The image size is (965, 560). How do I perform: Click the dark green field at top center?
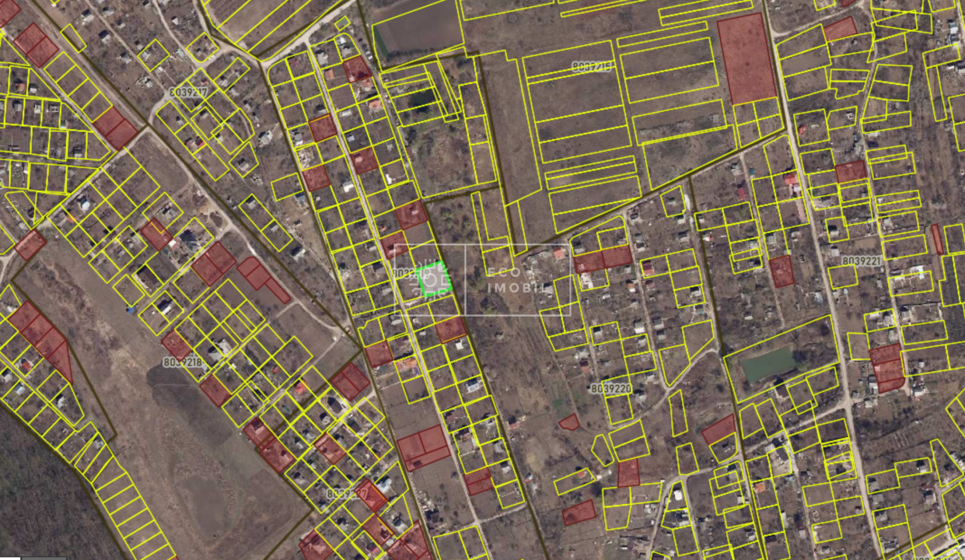click(x=418, y=32)
